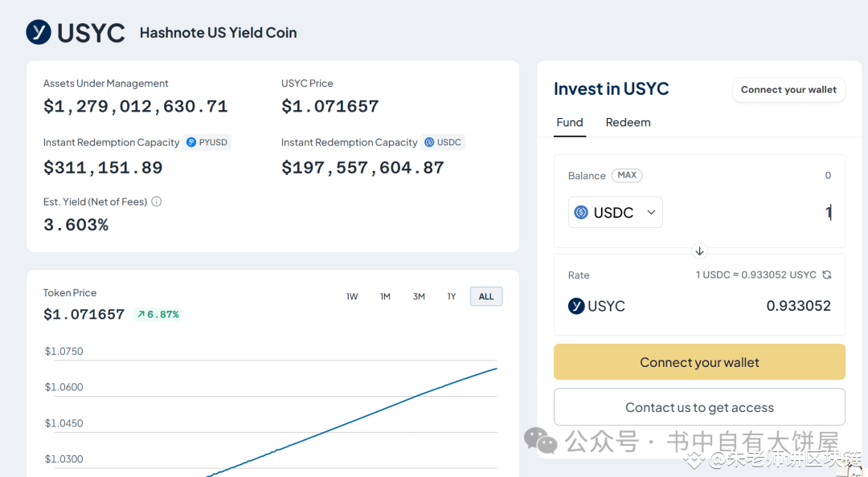868x477 pixels.
Task: Click Contact us to get access
Action: click(699, 407)
